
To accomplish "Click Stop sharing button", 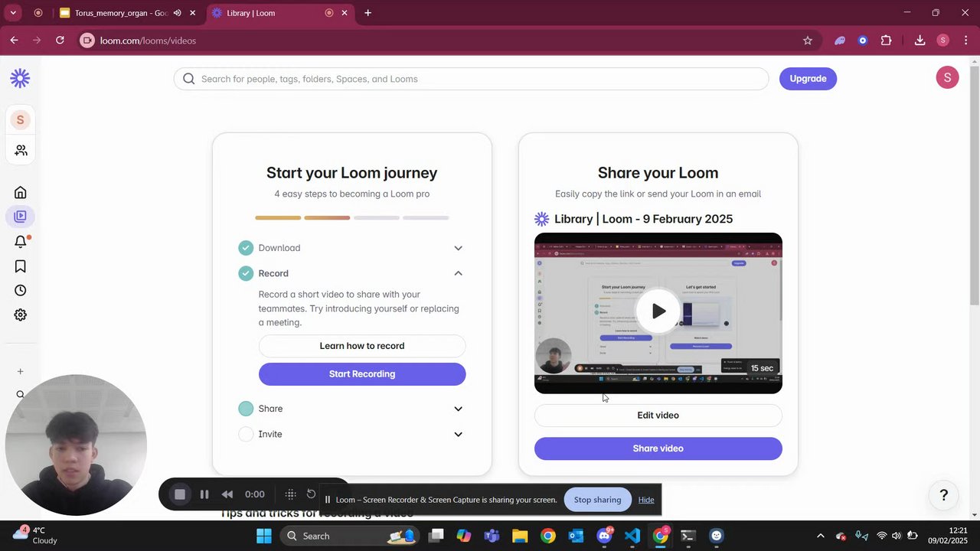I will 597,500.
